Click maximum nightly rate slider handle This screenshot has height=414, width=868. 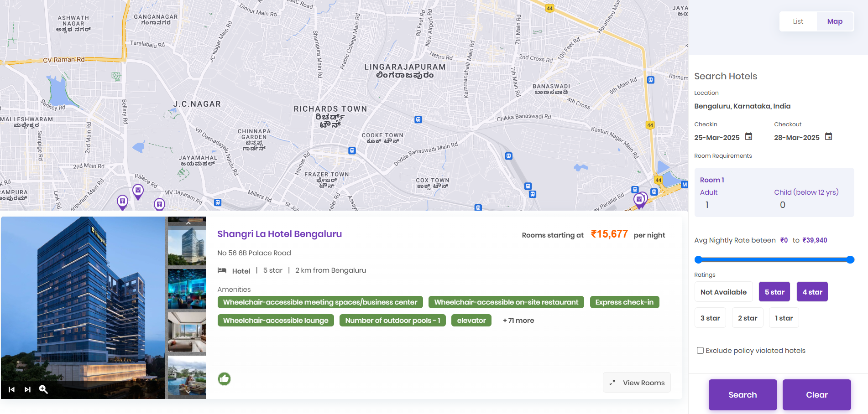850,260
